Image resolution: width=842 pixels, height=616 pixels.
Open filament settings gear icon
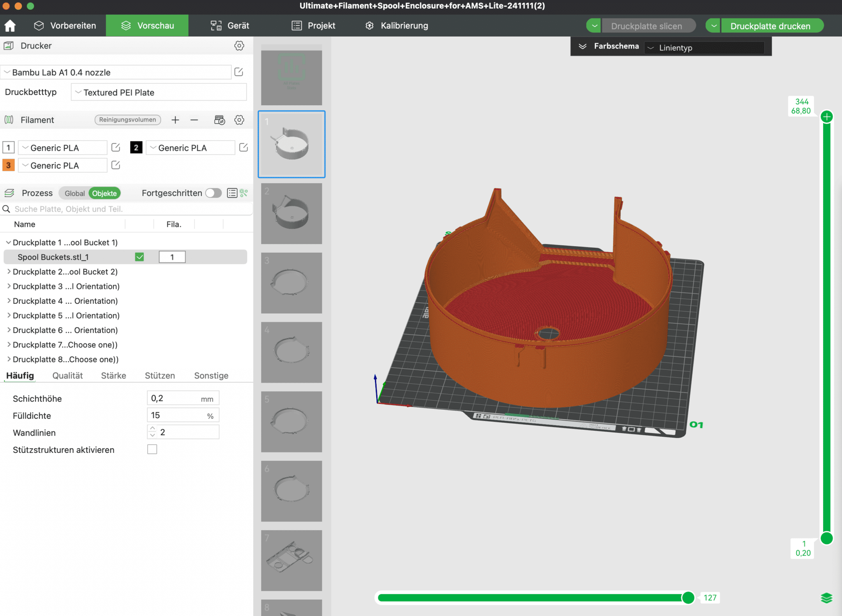click(239, 120)
